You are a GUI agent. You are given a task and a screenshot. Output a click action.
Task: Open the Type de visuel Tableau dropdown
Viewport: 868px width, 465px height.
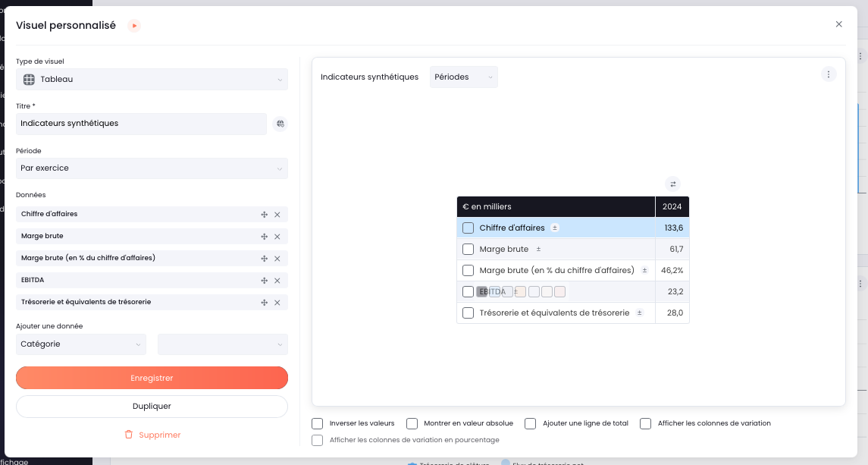coord(152,79)
